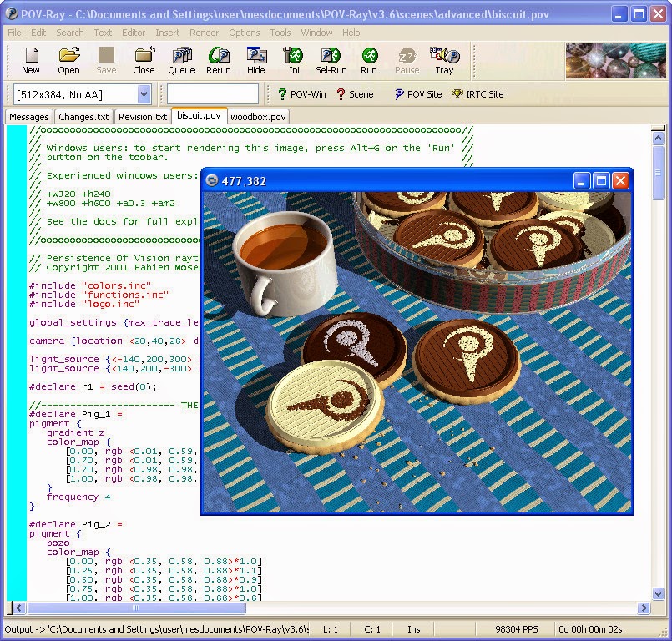672x641 pixels.
Task: Click the render window title icon
Action: click(212, 180)
